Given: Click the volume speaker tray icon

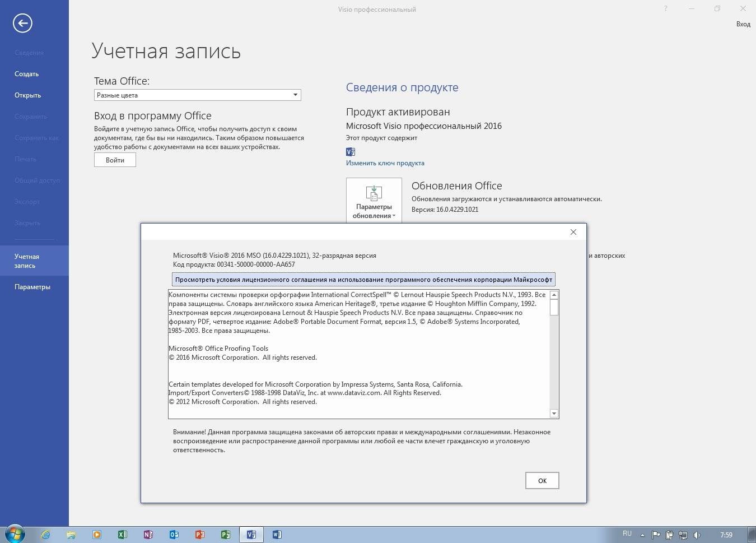Looking at the screenshot, I should pyautogui.click(x=697, y=535).
